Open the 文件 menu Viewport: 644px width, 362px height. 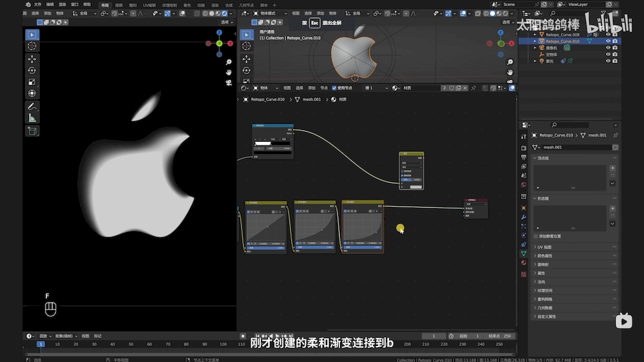37,5
